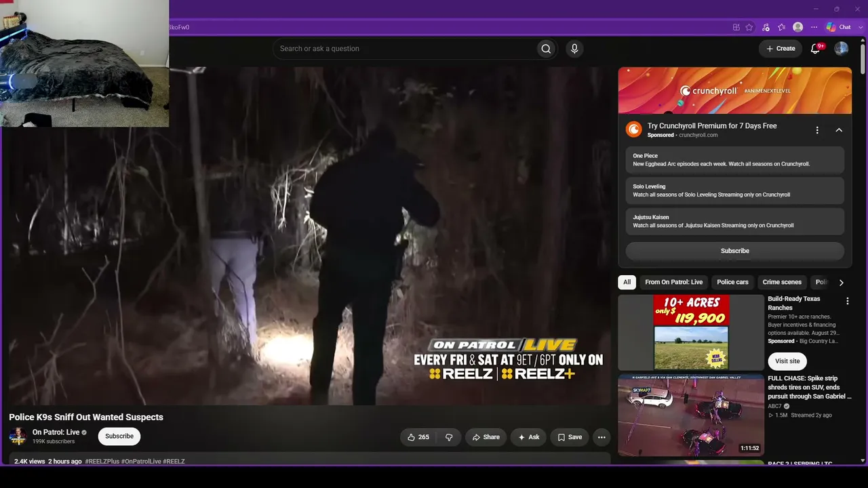The height and width of the screenshot is (488, 868).
Task: Open more actions ellipsis below the video
Action: click(x=601, y=437)
